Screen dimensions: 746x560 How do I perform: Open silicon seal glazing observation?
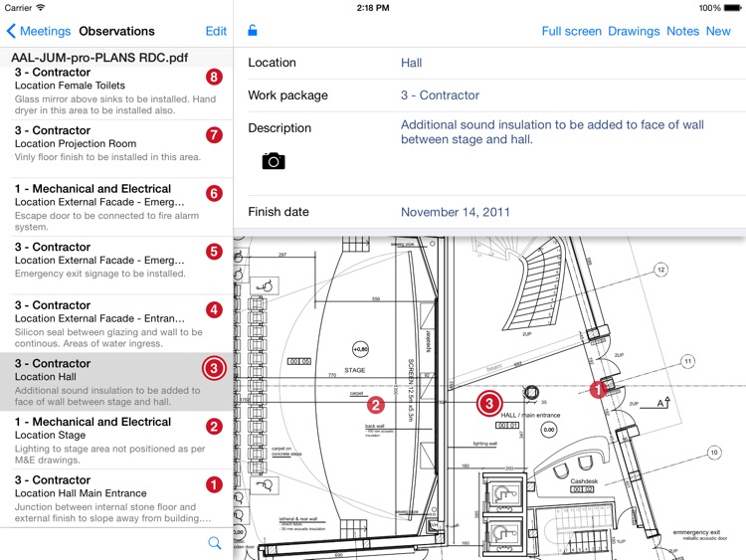pyautogui.click(x=116, y=324)
